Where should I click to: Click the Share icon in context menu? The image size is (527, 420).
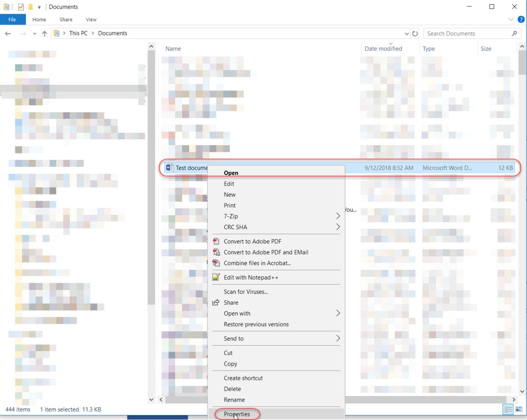[216, 303]
